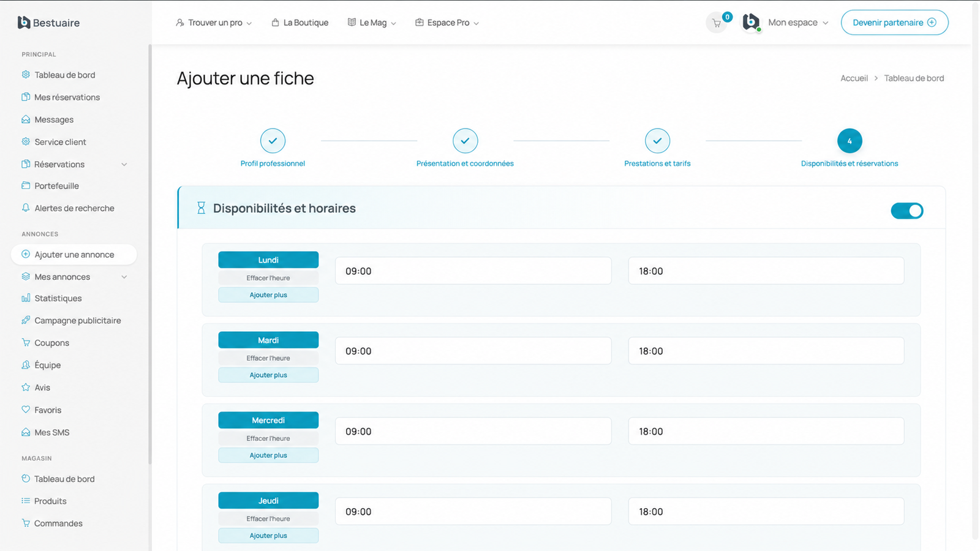Click Effacer l'heure under Jeudi
This screenshot has height=551, width=980.
(268, 519)
